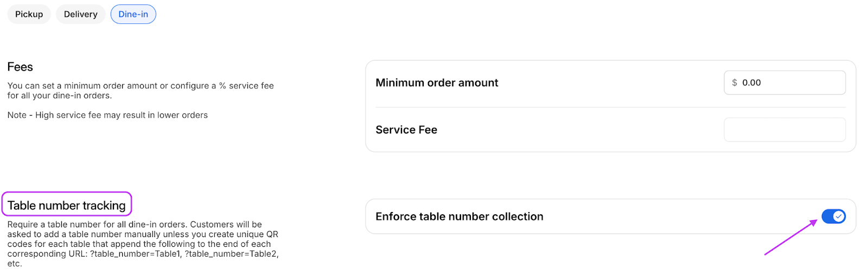Click the dollar sign in the amount field
The image size is (868, 274).
point(735,82)
